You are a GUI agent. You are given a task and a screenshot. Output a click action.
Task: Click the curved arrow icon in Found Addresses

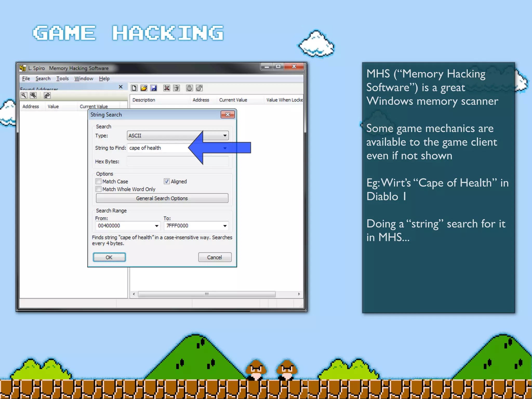pos(47,96)
